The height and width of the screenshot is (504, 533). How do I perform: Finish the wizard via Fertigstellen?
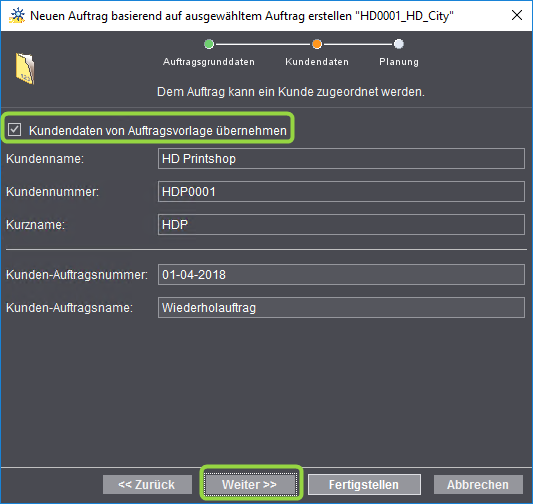(364, 484)
